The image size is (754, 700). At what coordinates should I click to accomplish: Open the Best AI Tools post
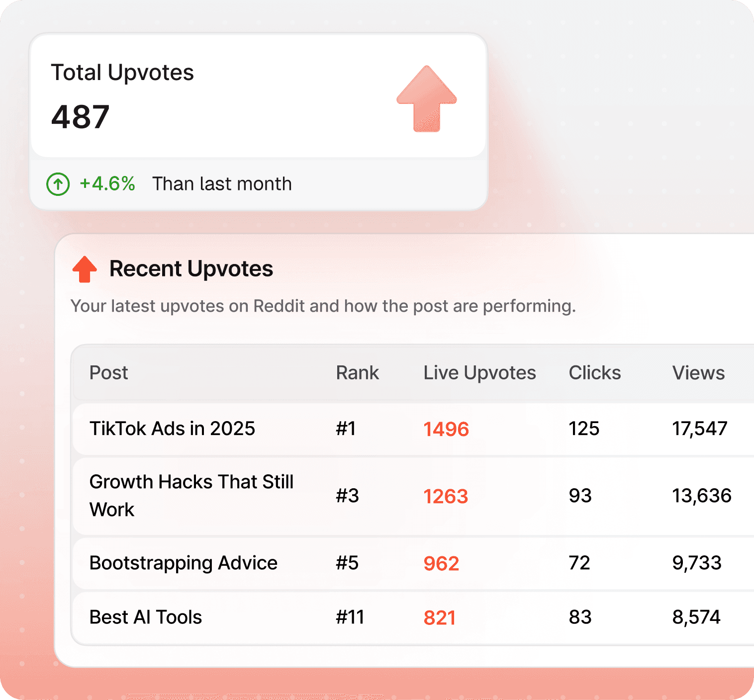[145, 616]
